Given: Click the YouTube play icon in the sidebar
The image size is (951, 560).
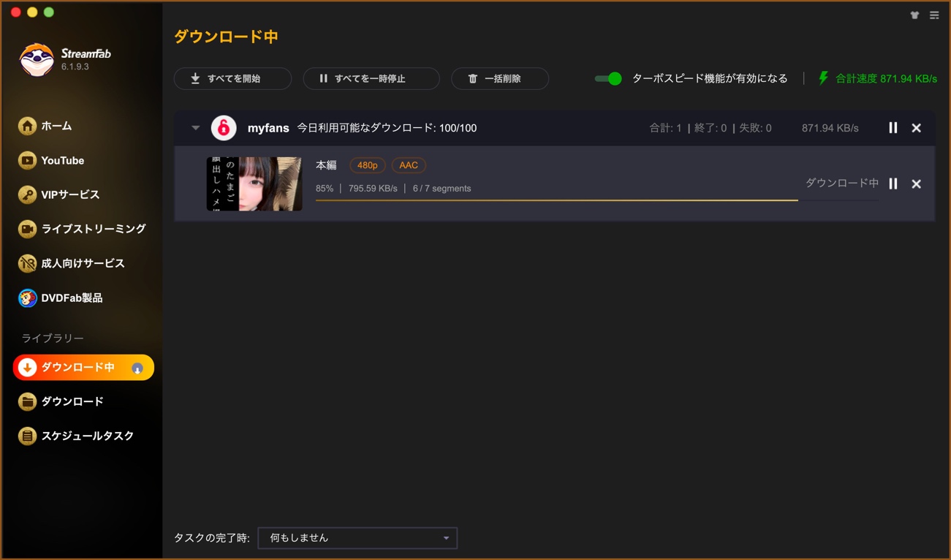Looking at the screenshot, I should coord(27,160).
